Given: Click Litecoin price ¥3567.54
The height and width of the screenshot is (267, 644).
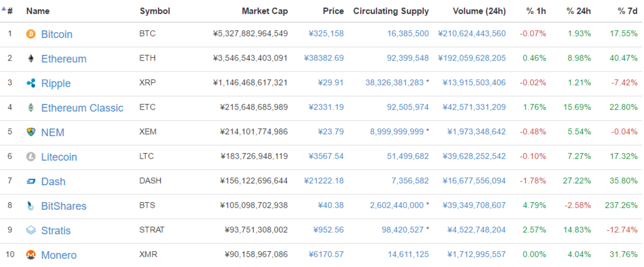Looking at the screenshot, I should 326,156.
